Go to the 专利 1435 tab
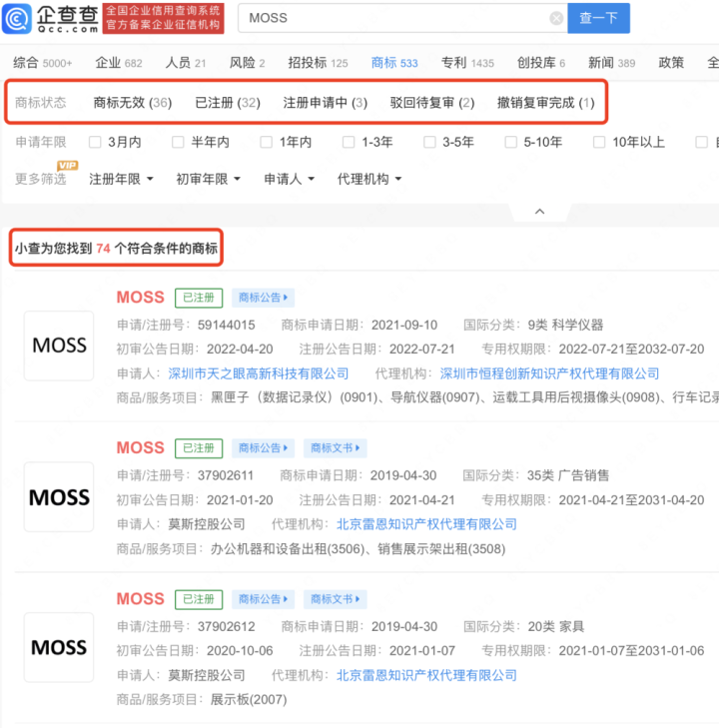This screenshot has width=719, height=728. [467, 63]
